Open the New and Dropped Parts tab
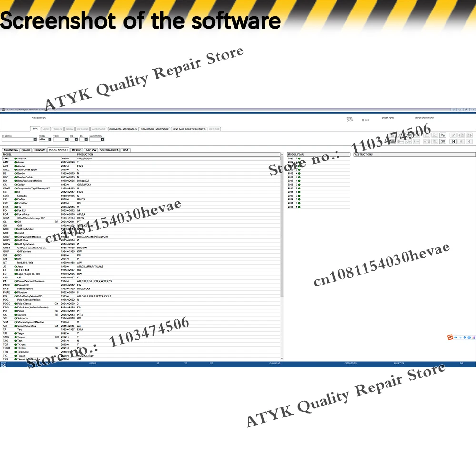Viewport: 476px width, 476px height. (189, 129)
